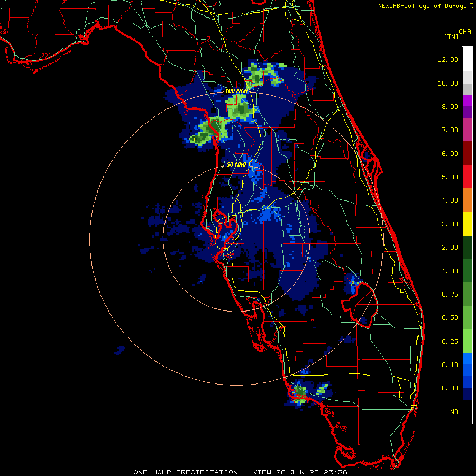Select the bright red swatch beside 5.00

click(467, 177)
